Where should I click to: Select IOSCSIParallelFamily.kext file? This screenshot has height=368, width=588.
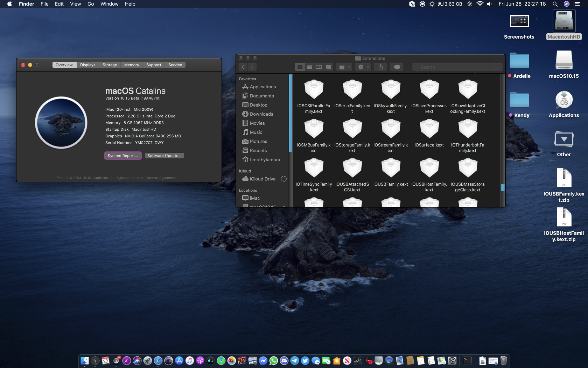click(314, 96)
